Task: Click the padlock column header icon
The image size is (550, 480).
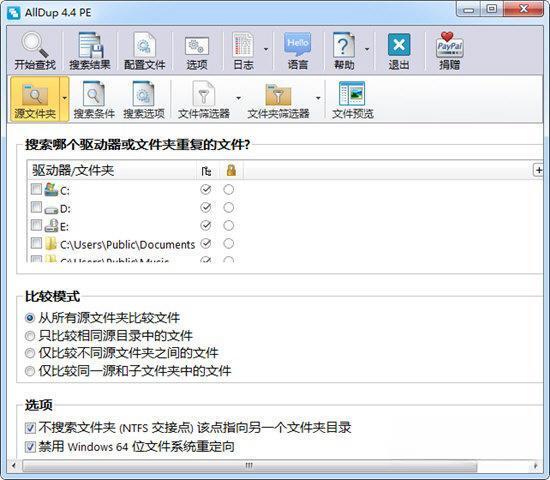Action: pos(231,170)
